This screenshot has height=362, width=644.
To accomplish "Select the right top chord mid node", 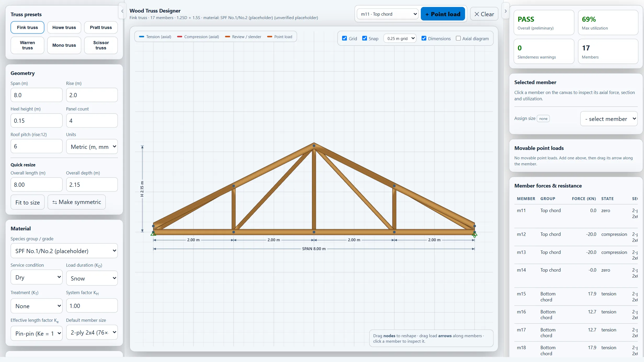I will [394, 186].
